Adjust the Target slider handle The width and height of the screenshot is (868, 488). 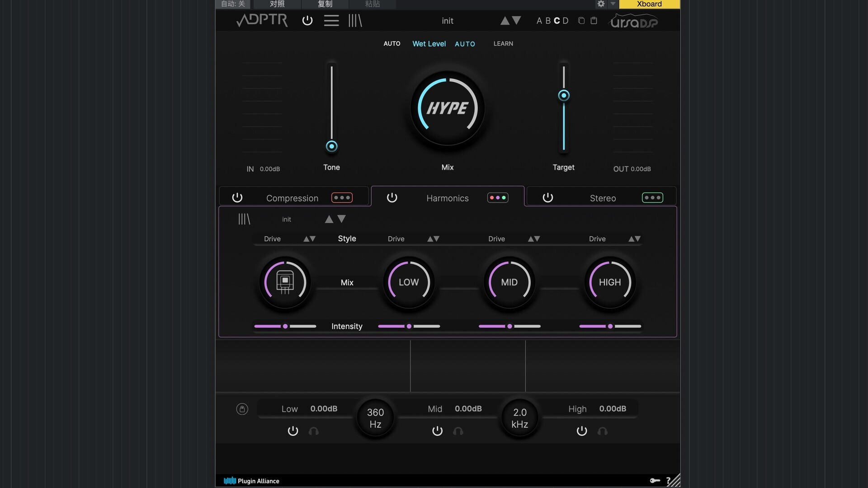(564, 95)
